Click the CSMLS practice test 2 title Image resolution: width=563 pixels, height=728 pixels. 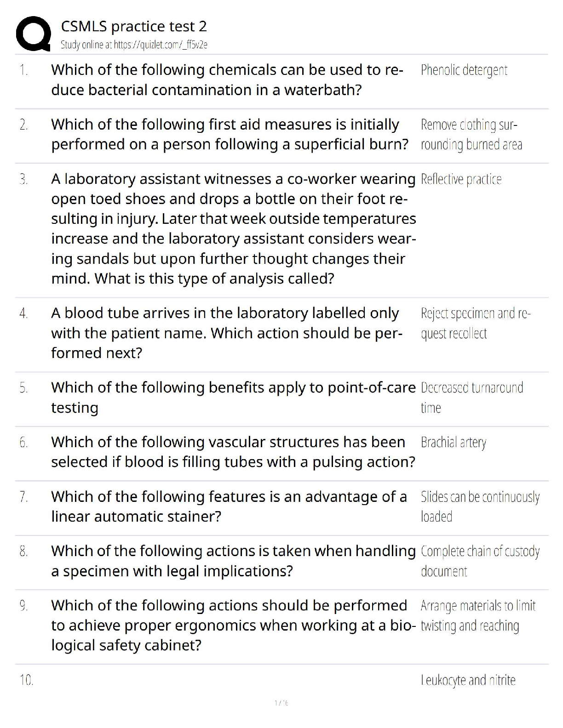pos(134,26)
